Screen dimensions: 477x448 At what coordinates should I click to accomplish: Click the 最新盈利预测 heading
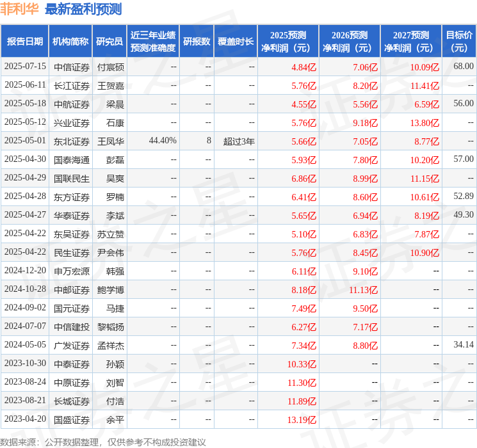click(83, 9)
